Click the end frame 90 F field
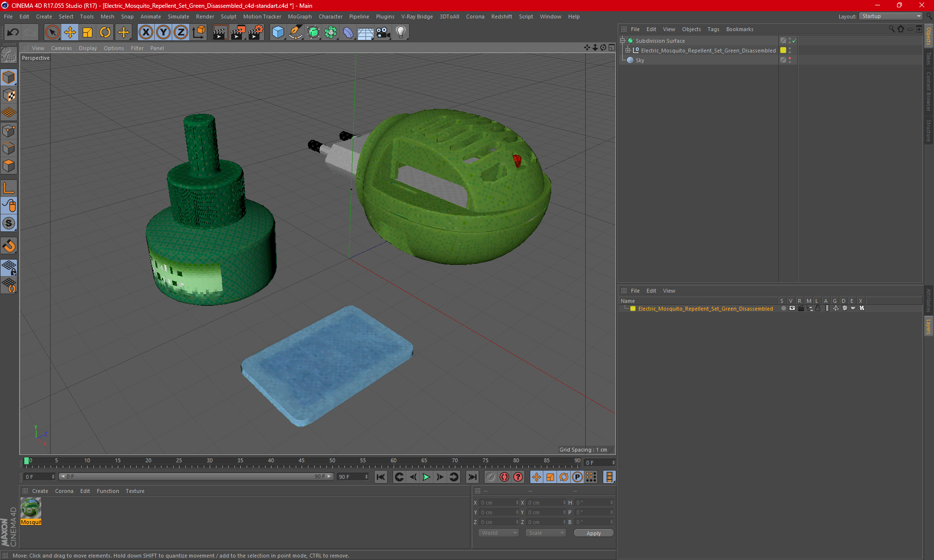 (353, 477)
